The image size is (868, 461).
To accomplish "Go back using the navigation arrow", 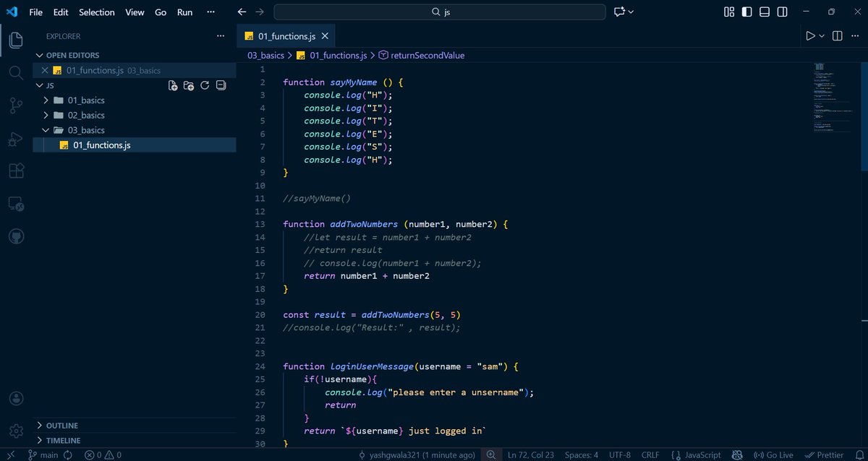I will click(x=242, y=12).
